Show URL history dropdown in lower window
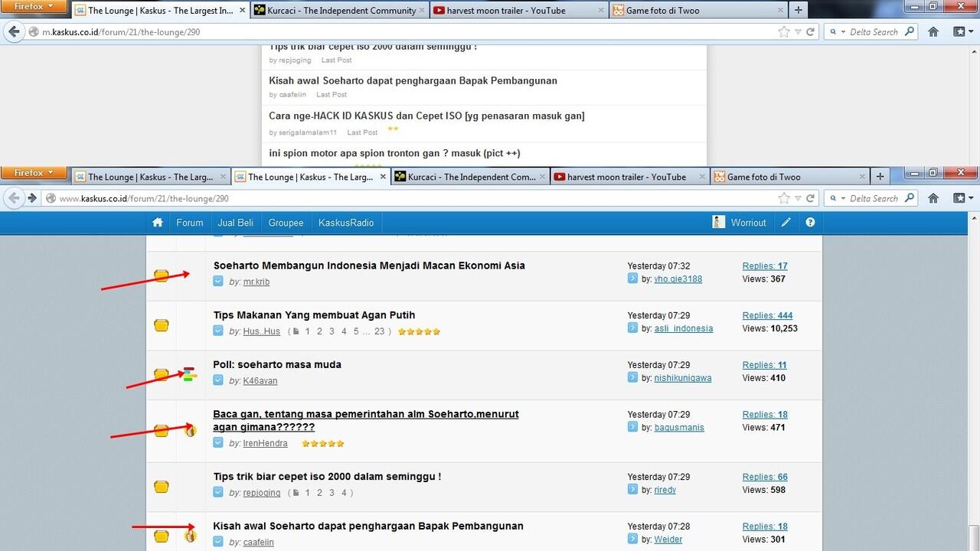Viewport: 980px width, 551px height. click(x=798, y=198)
